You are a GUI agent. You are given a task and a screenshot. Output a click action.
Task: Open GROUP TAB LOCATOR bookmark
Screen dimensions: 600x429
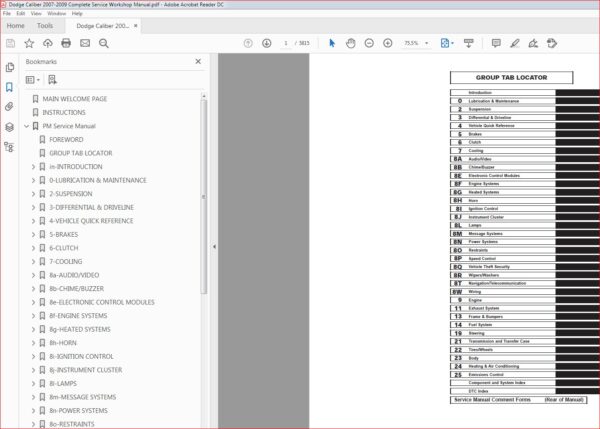coord(81,153)
